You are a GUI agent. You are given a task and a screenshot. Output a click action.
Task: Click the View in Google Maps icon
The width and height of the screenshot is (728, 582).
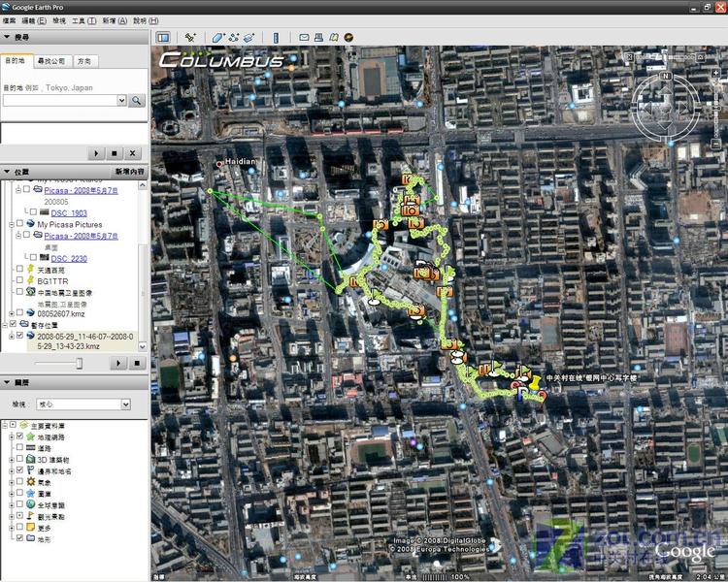(x=334, y=38)
